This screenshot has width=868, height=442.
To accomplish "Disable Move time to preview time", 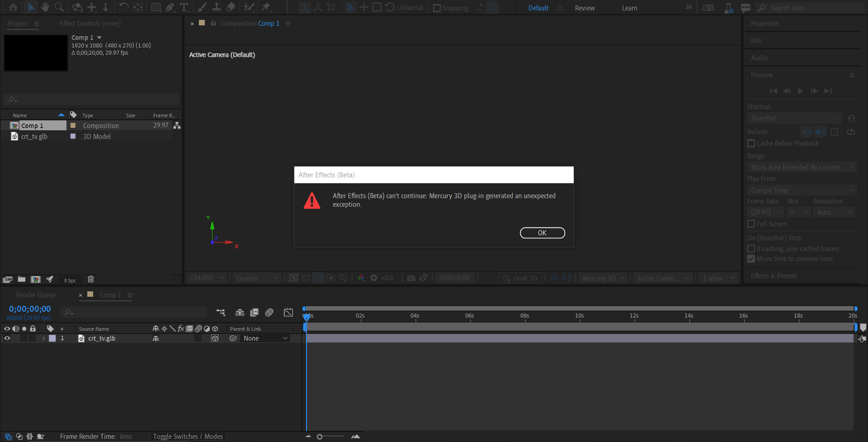I will point(751,259).
